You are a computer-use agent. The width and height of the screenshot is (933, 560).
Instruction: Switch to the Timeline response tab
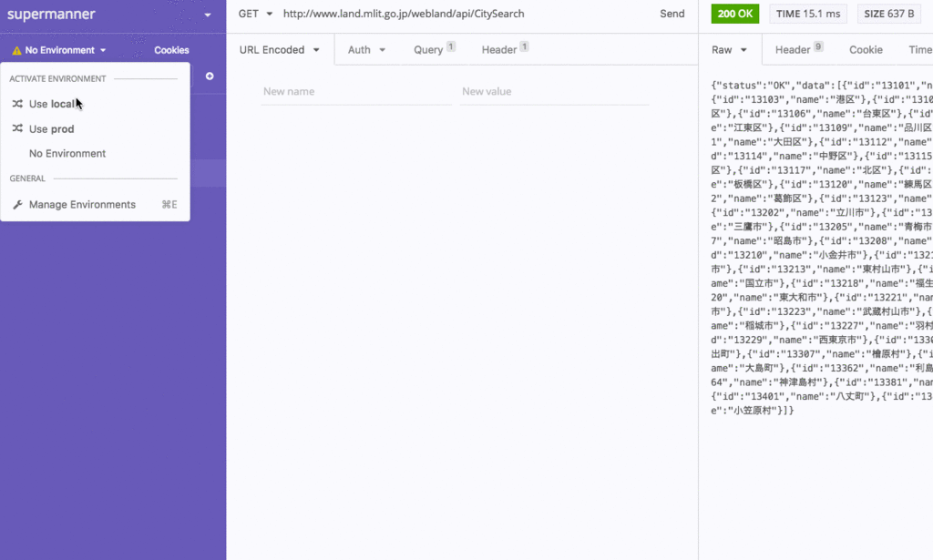point(920,50)
